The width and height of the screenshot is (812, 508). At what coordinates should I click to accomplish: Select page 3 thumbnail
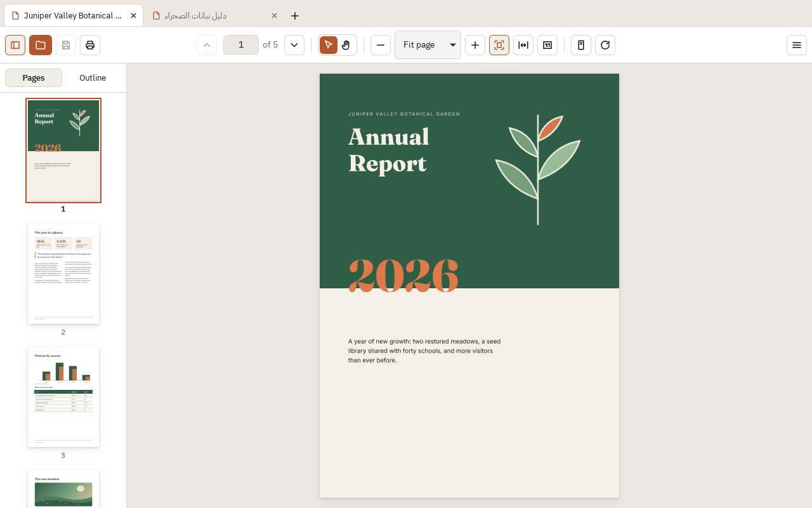point(63,397)
